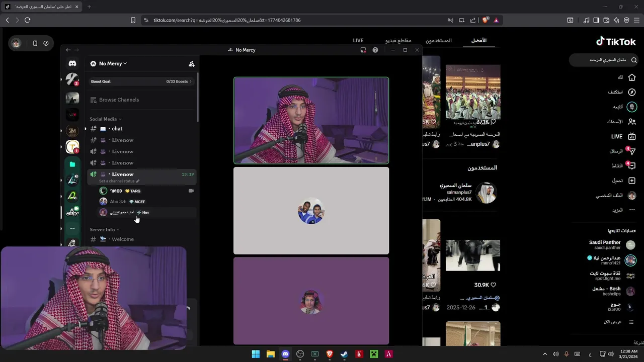Go back with Discord arrow button
The height and width of the screenshot is (362, 644).
click(68, 50)
